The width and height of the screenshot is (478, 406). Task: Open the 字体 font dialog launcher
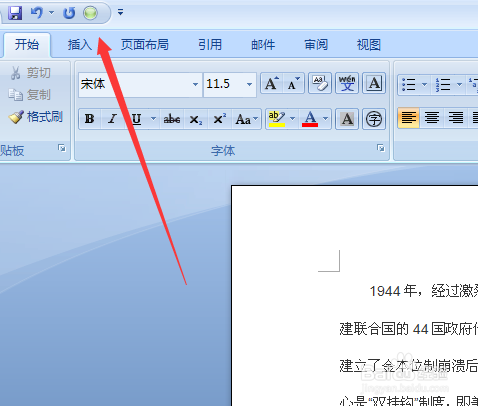[381, 148]
